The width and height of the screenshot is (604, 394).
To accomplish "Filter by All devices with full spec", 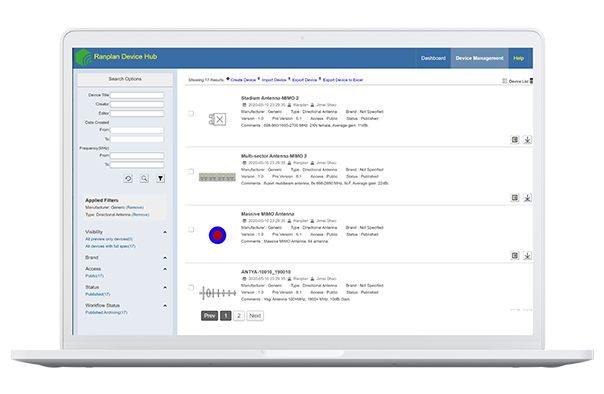I will pyautogui.click(x=110, y=246).
